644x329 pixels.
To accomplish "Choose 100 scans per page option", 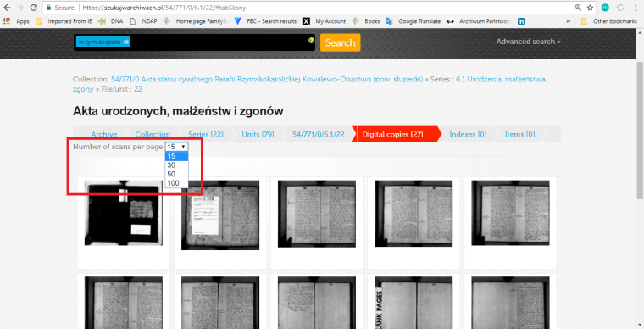I will click(176, 183).
